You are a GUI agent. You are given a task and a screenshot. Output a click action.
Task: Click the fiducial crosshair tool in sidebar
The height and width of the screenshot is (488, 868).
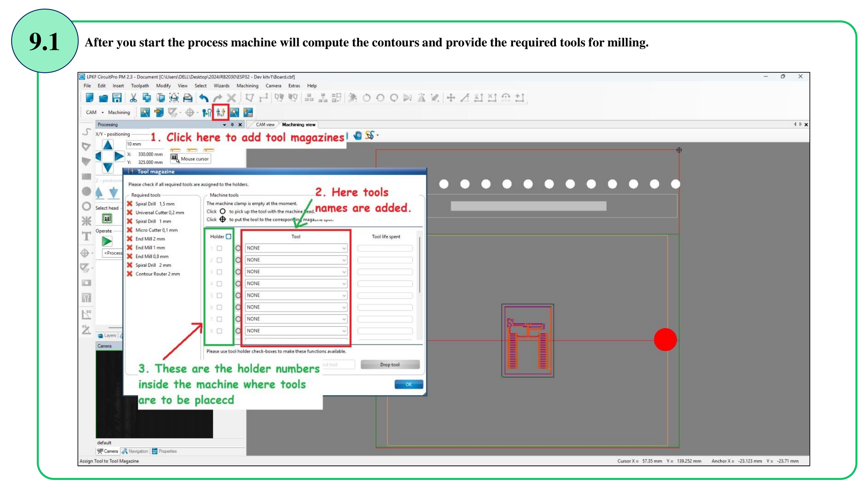click(85, 253)
